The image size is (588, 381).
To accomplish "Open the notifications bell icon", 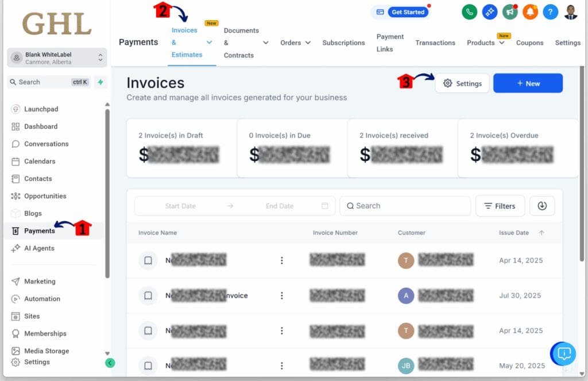I will 529,11.
